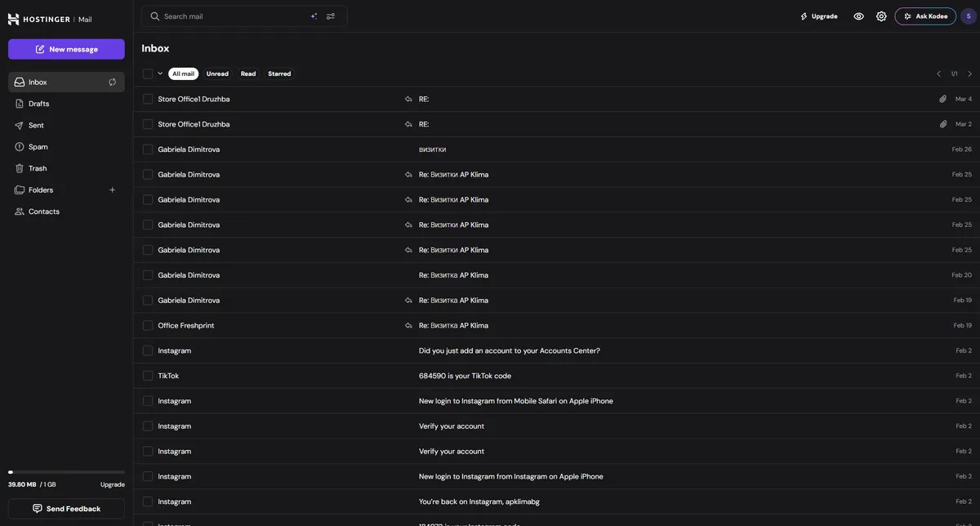Go to next page arrow
This screenshot has width=980, height=526.
(x=969, y=74)
